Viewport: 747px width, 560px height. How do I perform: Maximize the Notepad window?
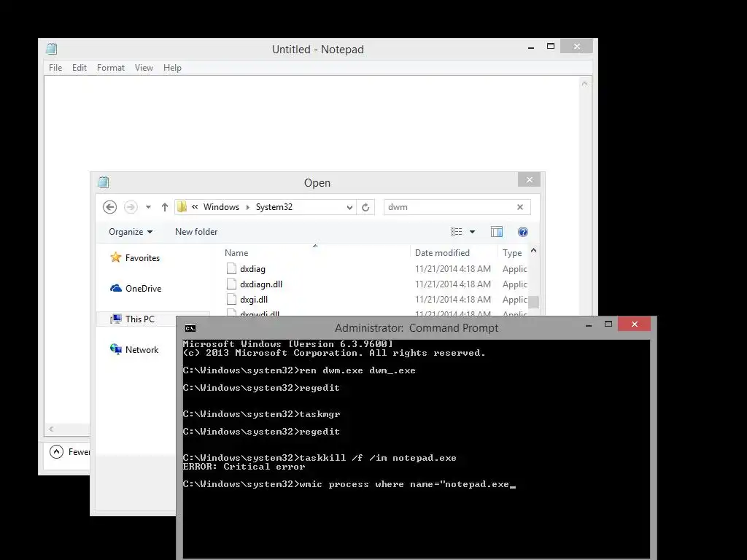click(x=551, y=46)
